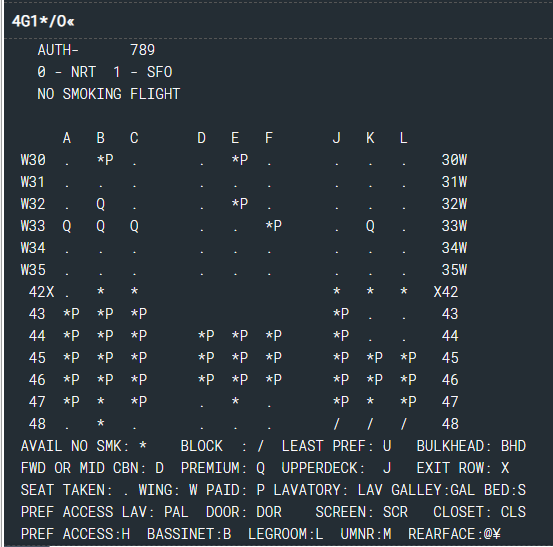
Task: Select premium seat 32B marked Q
Action: point(101,204)
